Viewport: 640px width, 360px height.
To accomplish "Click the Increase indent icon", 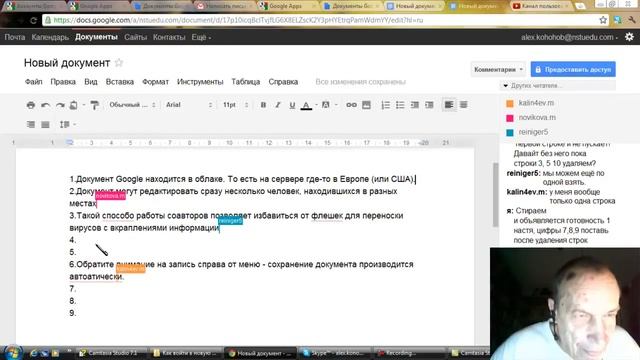I will (x=429, y=105).
